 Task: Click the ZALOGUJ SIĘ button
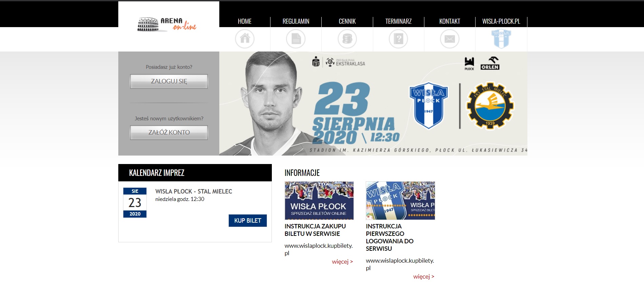click(169, 81)
